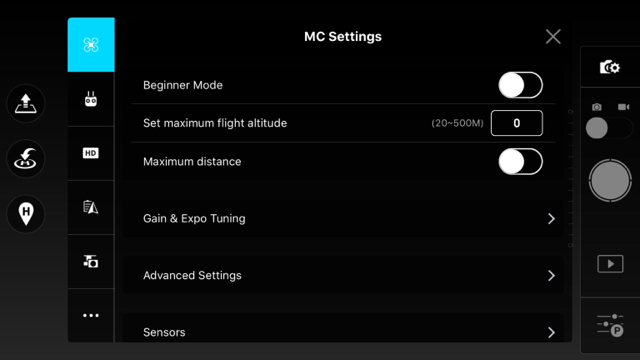The image size is (640, 360).
Task: Switch the photo/video mode toggle
Action: [x=609, y=128]
